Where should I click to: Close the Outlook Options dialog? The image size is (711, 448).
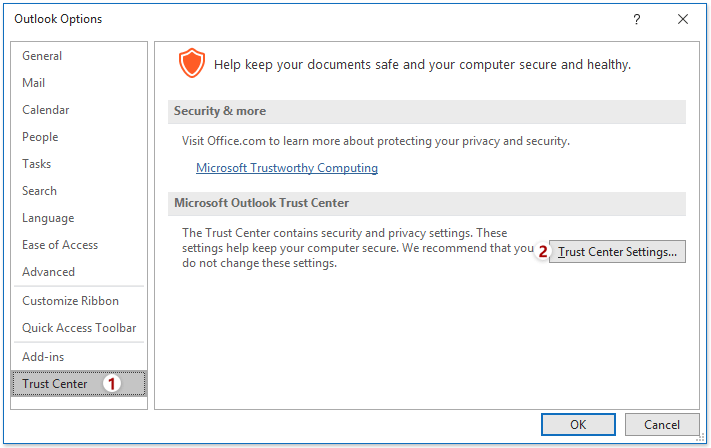pyautogui.click(x=682, y=19)
